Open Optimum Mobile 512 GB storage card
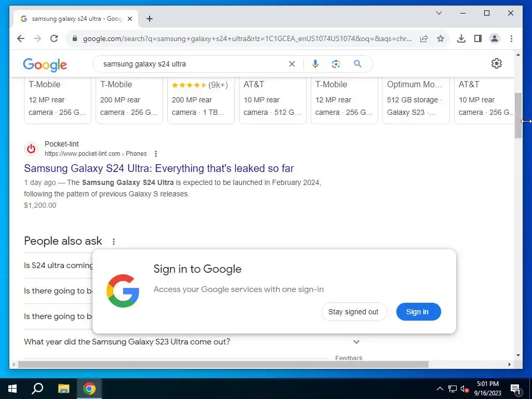The width and height of the screenshot is (532, 399). pyautogui.click(x=416, y=100)
